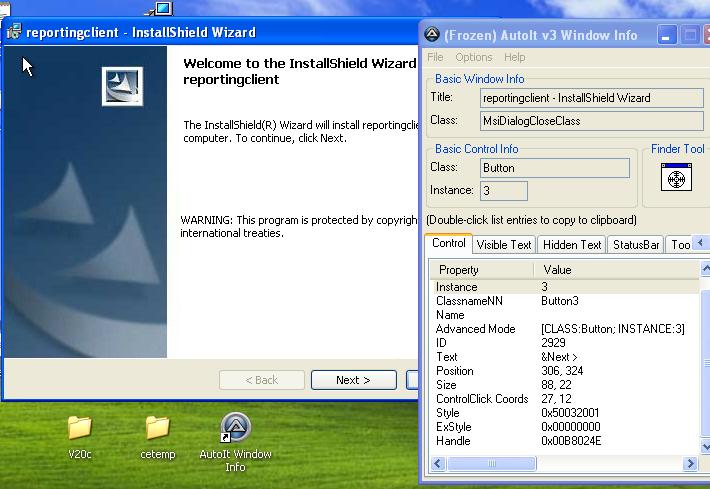The height and width of the screenshot is (489, 710).
Task: Select the Size row 88, 22
Action: click(564, 385)
